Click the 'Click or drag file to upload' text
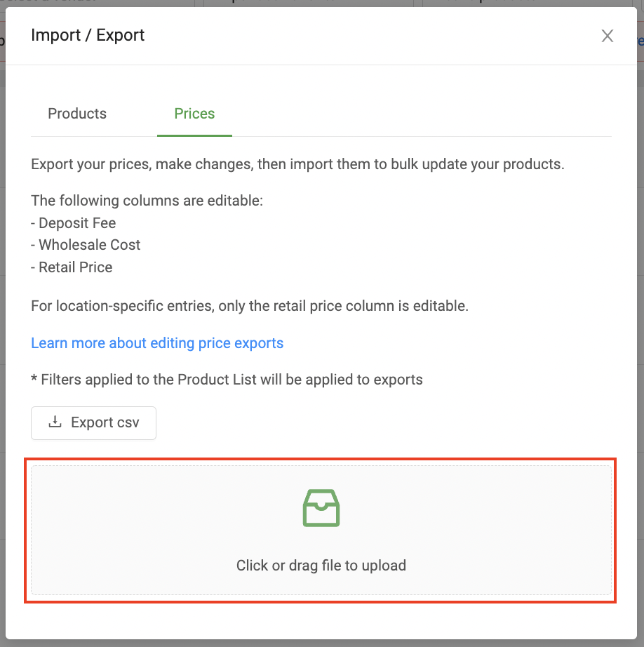Screen dimensions: 644x647 [321, 565]
